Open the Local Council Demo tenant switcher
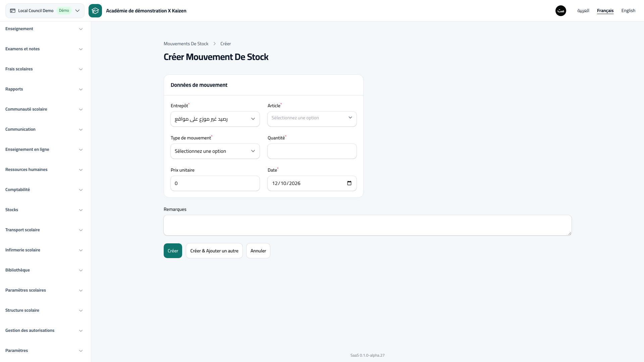This screenshot has width=644, height=362. [x=45, y=11]
